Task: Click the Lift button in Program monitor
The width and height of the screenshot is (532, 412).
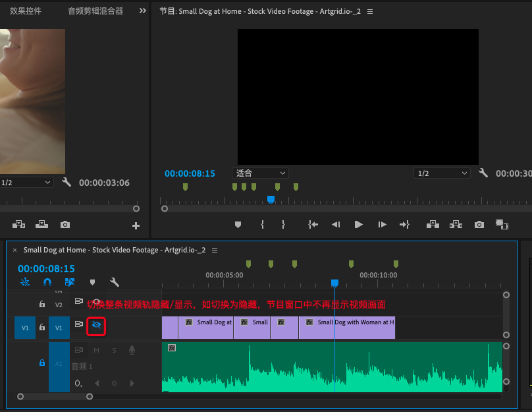Action: click(433, 225)
